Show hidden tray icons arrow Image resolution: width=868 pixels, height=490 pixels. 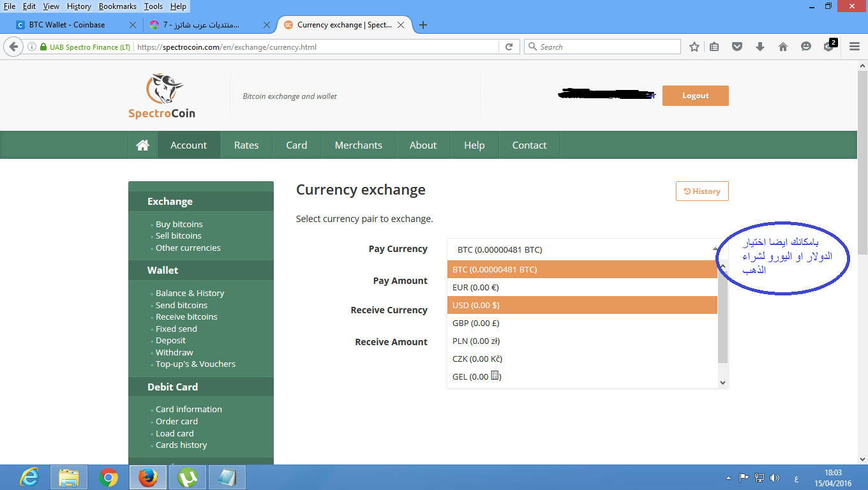click(x=728, y=477)
